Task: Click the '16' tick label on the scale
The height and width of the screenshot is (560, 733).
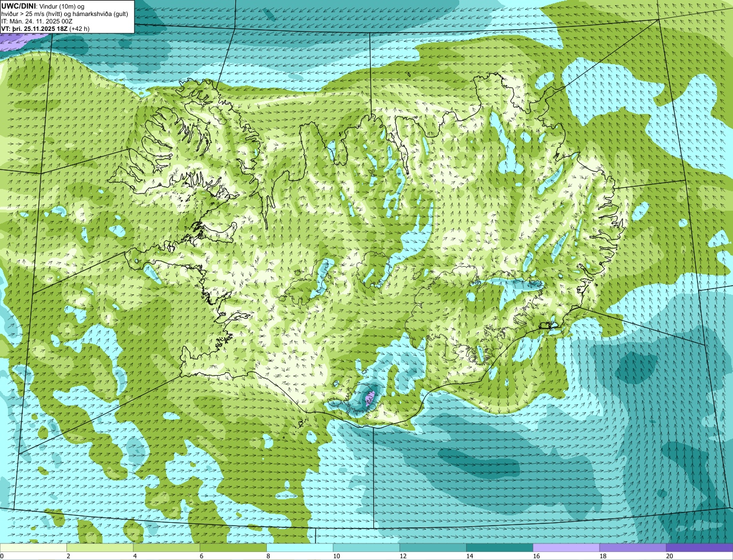Action: [x=537, y=556]
